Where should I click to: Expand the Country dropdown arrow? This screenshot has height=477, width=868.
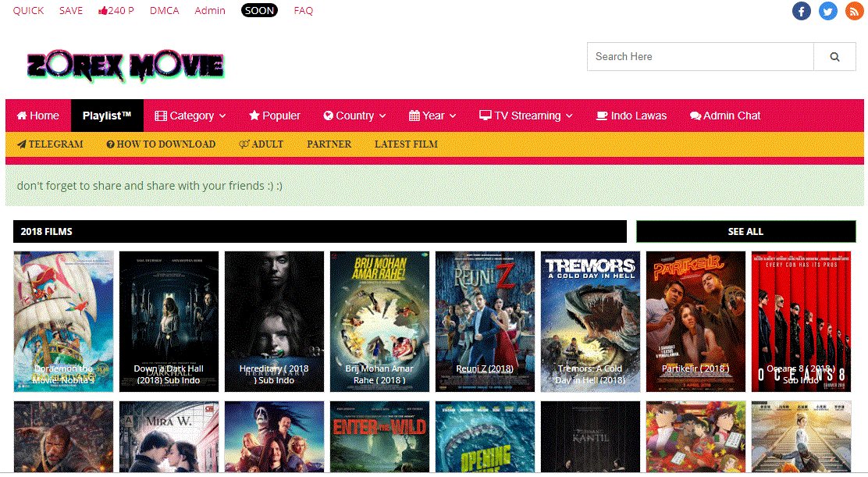click(382, 116)
